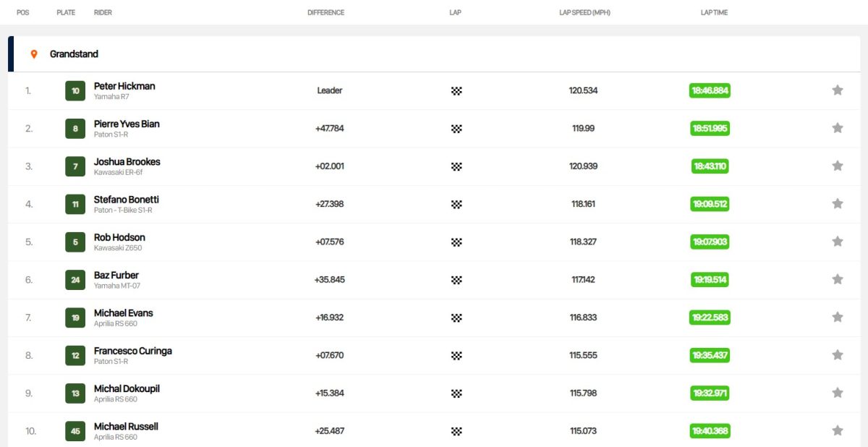
Task: Click plate number 24 badge
Action: pos(75,280)
